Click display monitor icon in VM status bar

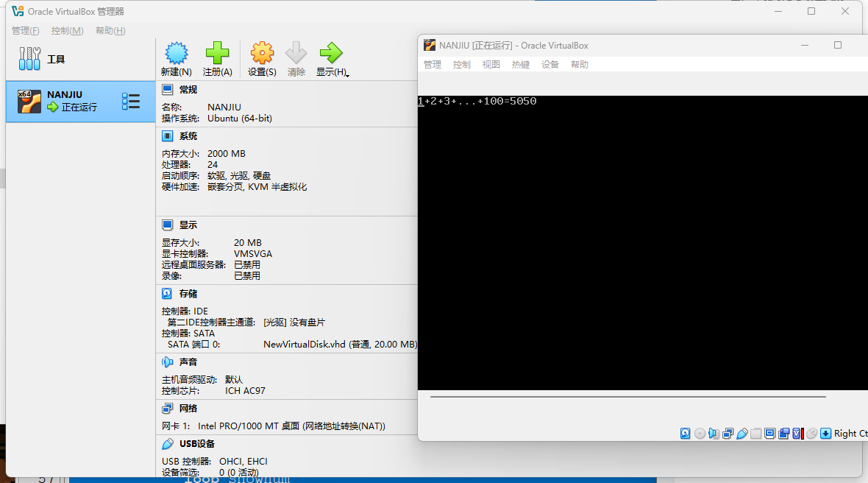click(769, 433)
